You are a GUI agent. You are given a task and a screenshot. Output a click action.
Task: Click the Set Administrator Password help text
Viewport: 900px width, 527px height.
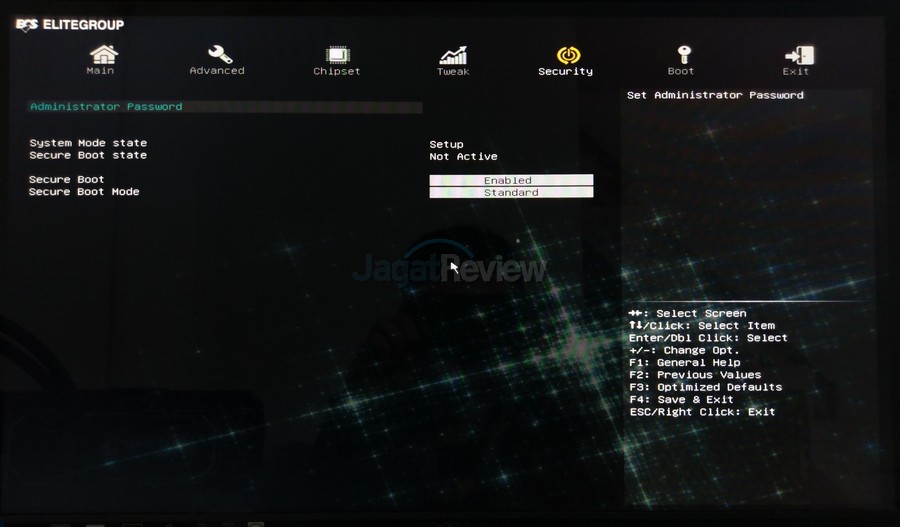[x=715, y=95]
